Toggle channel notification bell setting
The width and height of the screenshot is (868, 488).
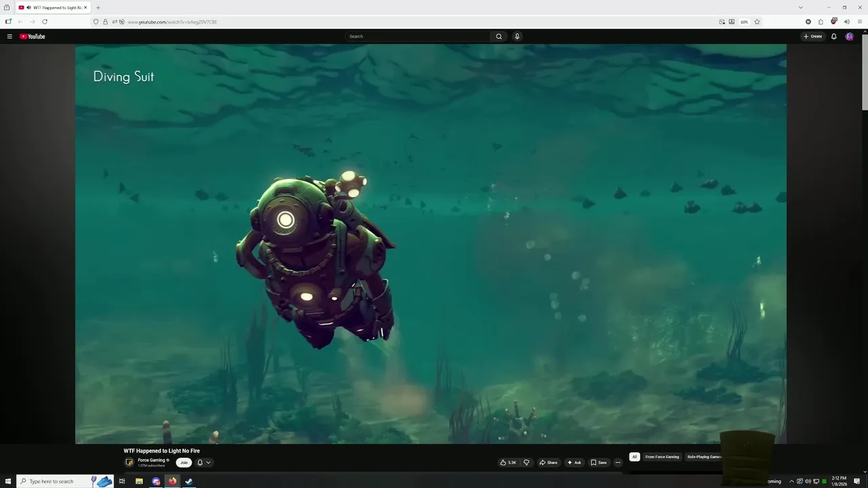(200, 462)
